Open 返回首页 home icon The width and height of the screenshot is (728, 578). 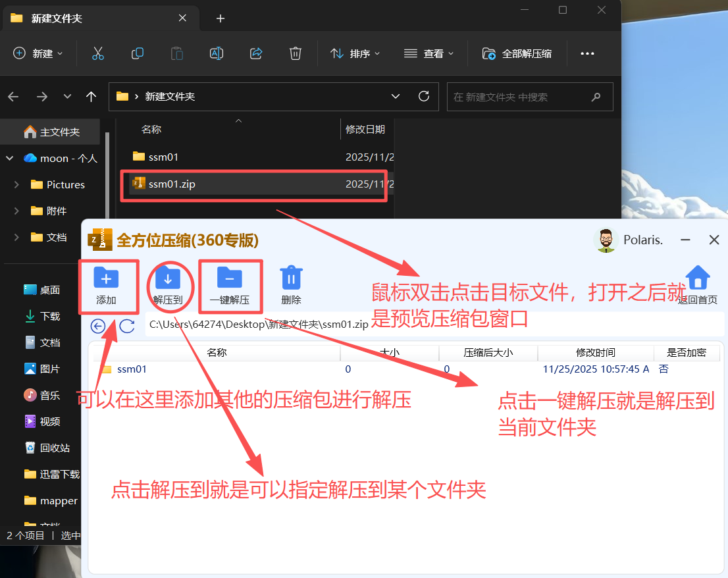[697, 278]
